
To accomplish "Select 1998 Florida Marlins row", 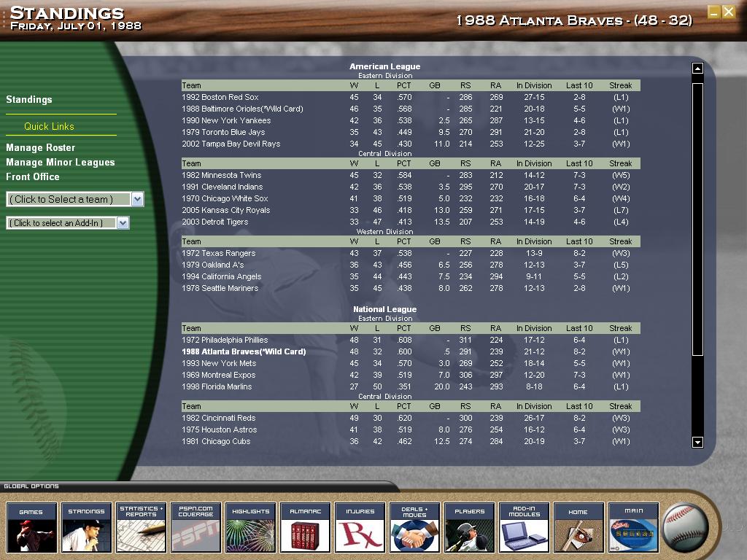I will point(411,386).
